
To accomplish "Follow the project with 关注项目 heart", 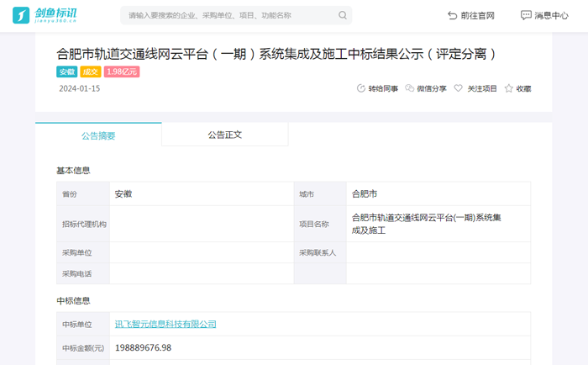I will click(475, 88).
